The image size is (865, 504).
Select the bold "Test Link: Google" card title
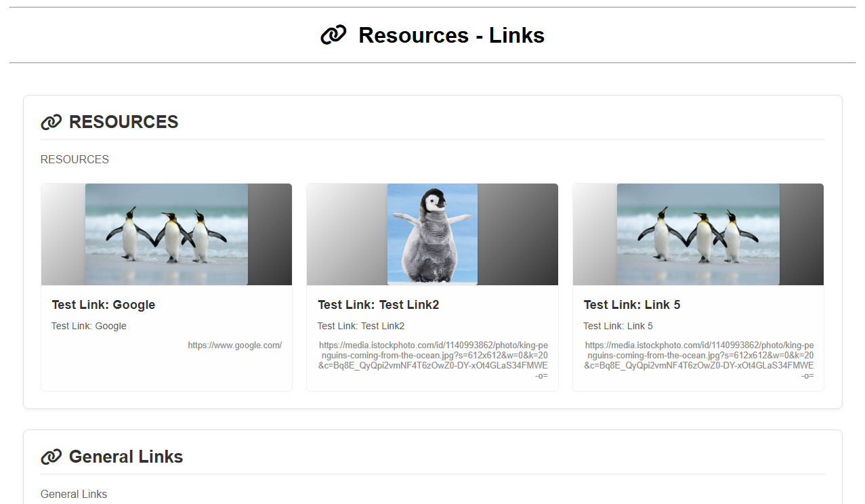[104, 305]
